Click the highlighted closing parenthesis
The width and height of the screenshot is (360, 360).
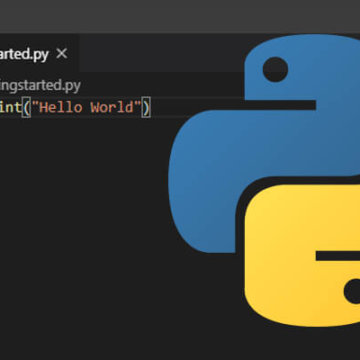pos(146,108)
